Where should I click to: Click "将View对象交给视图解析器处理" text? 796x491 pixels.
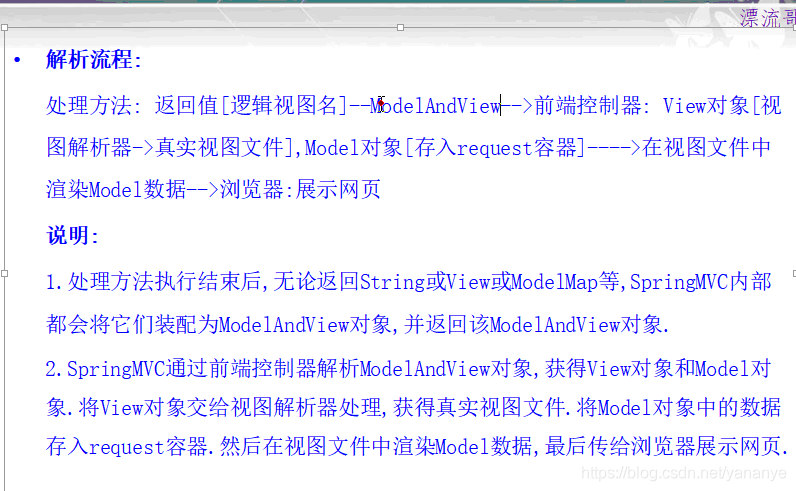pyautogui.click(x=230, y=407)
